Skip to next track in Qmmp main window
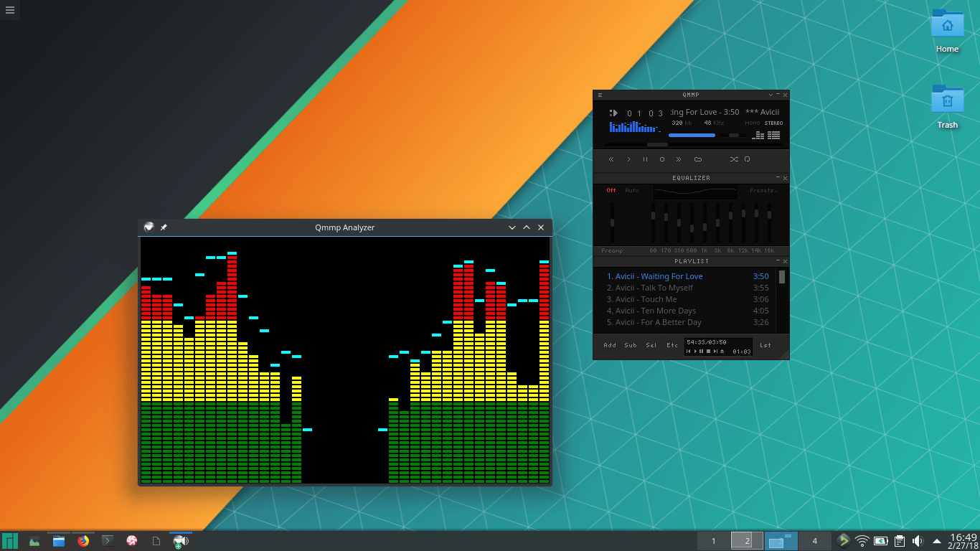This screenshot has width=980, height=551. [x=679, y=159]
